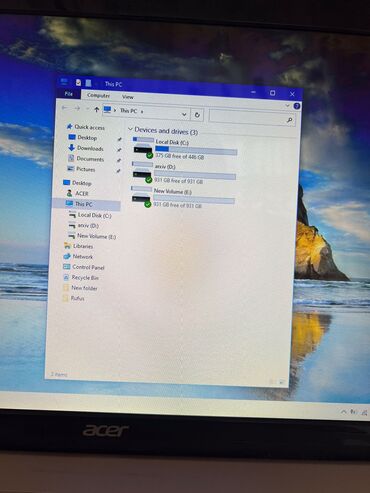Click the pin icon next to Downloads
This screenshot has height=493, width=370.
click(118, 150)
